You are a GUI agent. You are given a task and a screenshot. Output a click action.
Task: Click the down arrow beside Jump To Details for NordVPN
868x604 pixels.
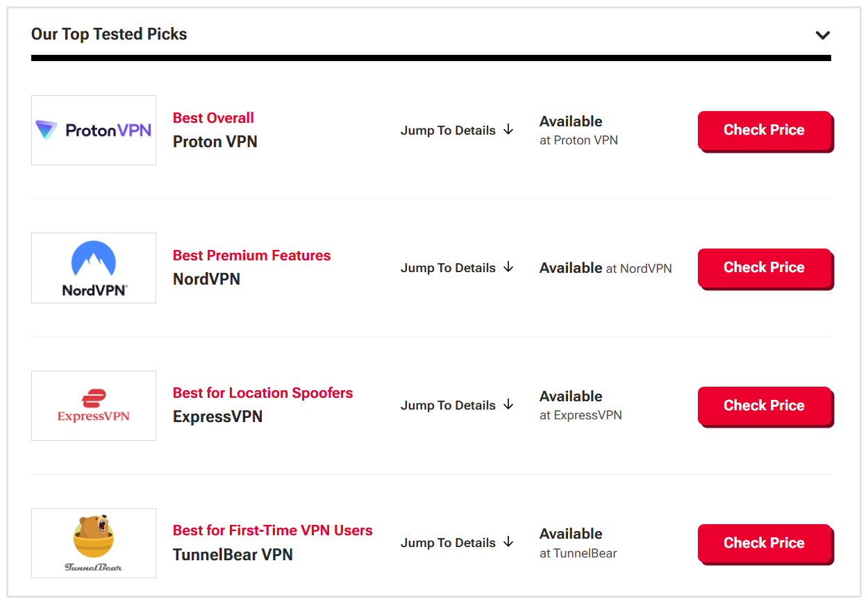(x=509, y=267)
